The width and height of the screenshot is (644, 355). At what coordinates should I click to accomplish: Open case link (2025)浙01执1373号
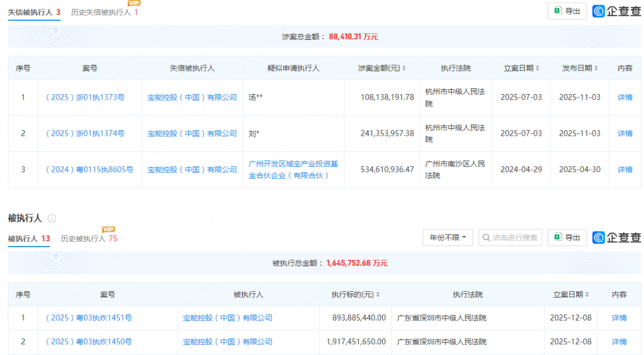coord(85,97)
